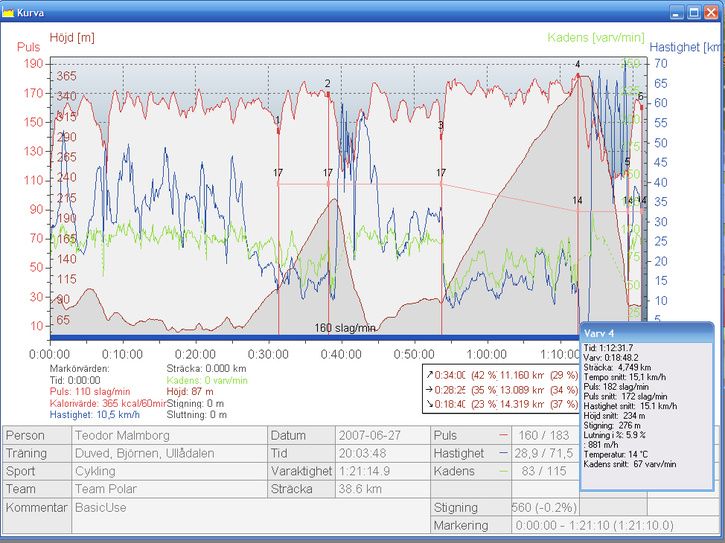Click the Kadens [varv/min] axis label
Screen dimensions: 725x543
pos(596,37)
